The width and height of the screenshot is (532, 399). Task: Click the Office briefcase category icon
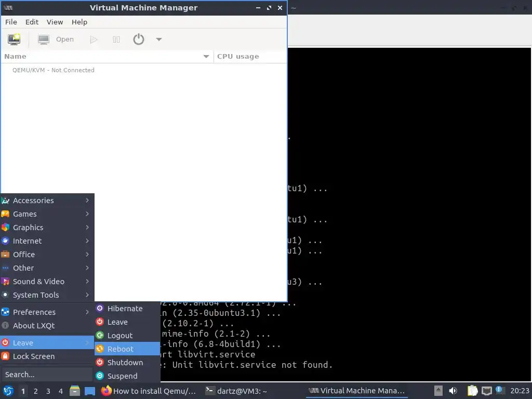click(x=5, y=255)
